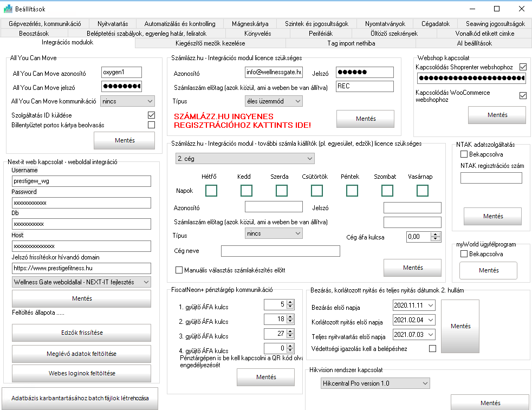The width and height of the screenshot is (532, 410).
Task: Click Számlázz.hu Azonosító email field
Action: tap(274, 72)
